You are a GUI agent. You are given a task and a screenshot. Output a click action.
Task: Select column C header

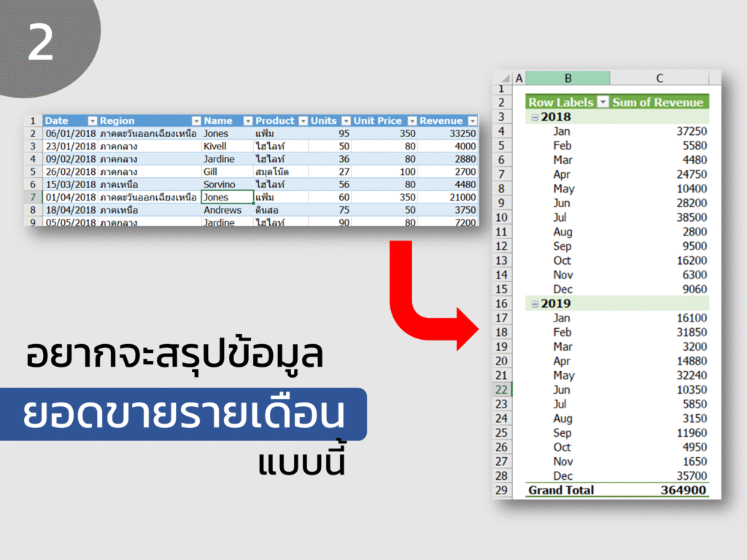[659, 78]
